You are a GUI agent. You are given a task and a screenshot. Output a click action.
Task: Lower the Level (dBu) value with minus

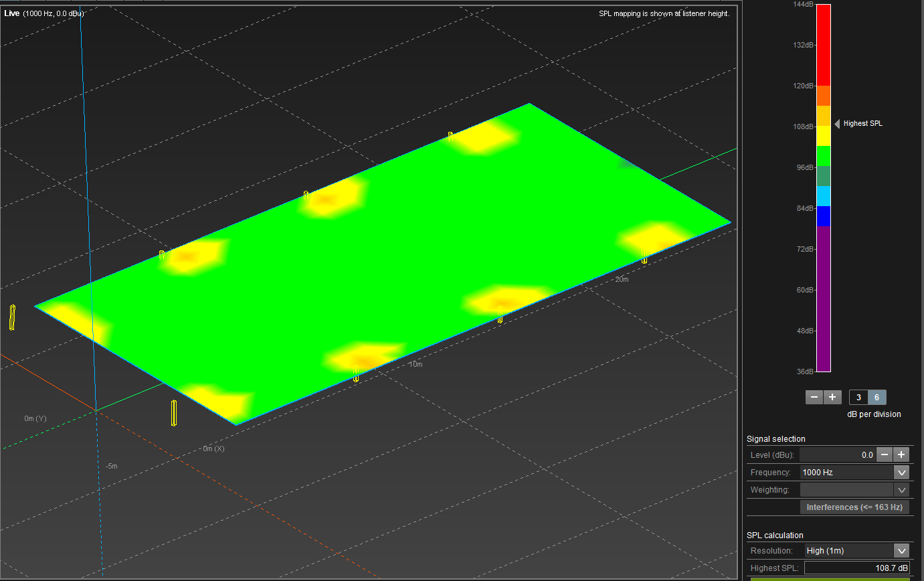click(885, 454)
